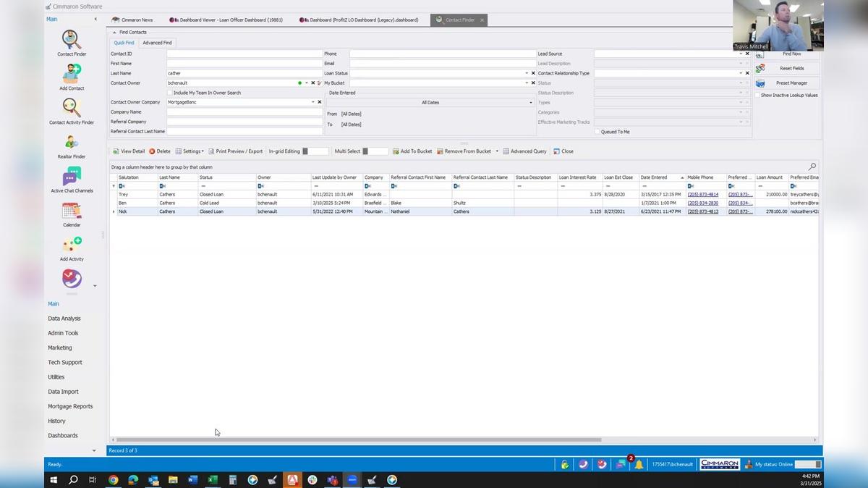868x488 pixels.
Task: Open Windows Start menu
Action: click(54, 479)
